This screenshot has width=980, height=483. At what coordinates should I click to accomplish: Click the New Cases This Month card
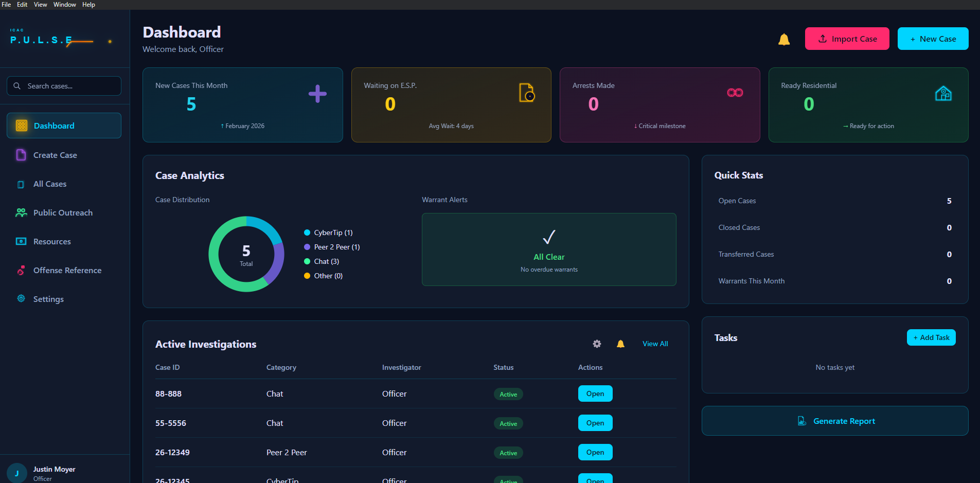[x=243, y=105]
